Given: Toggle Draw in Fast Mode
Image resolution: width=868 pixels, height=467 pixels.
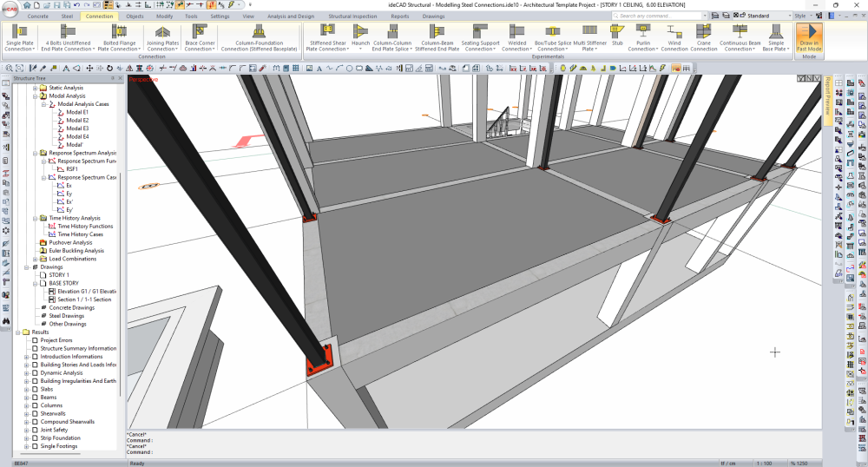Looking at the screenshot, I should [809, 38].
